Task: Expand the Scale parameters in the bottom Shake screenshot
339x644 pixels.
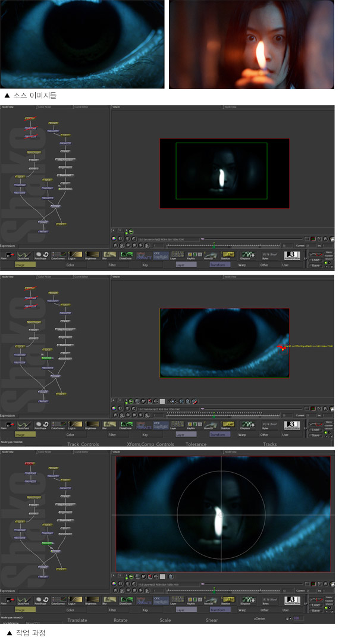Action: [165, 620]
